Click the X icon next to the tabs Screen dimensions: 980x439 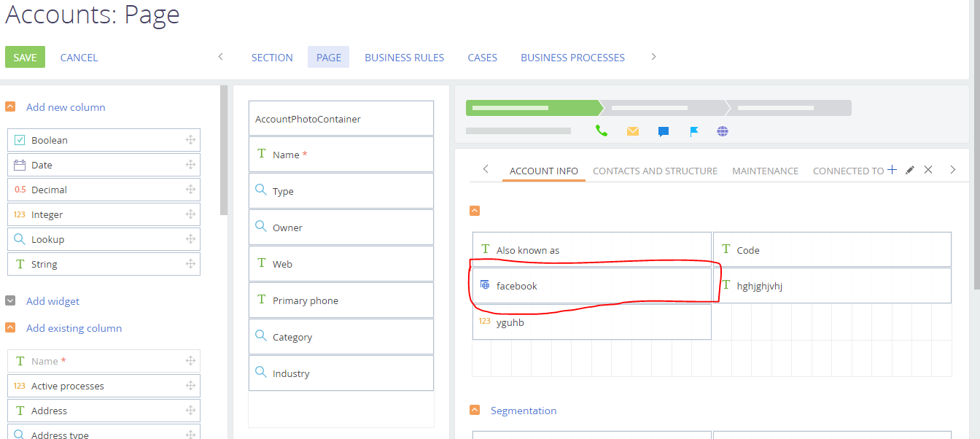click(928, 170)
